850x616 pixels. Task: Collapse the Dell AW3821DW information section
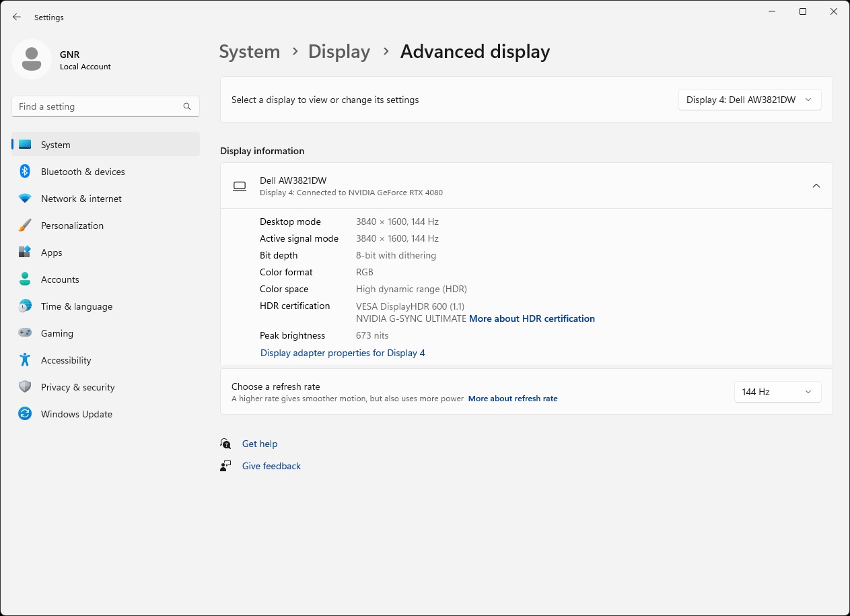tap(816, 186)
